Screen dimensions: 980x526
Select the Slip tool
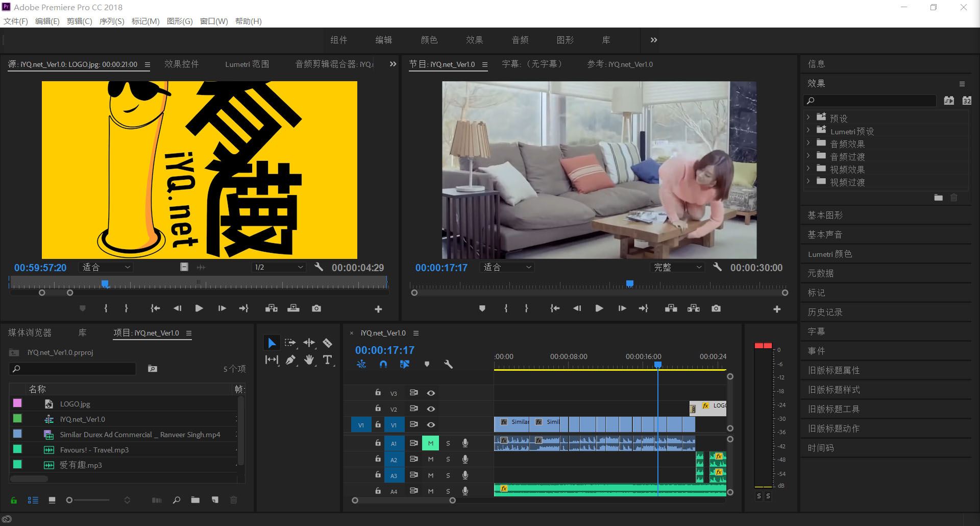pos(272,360)
